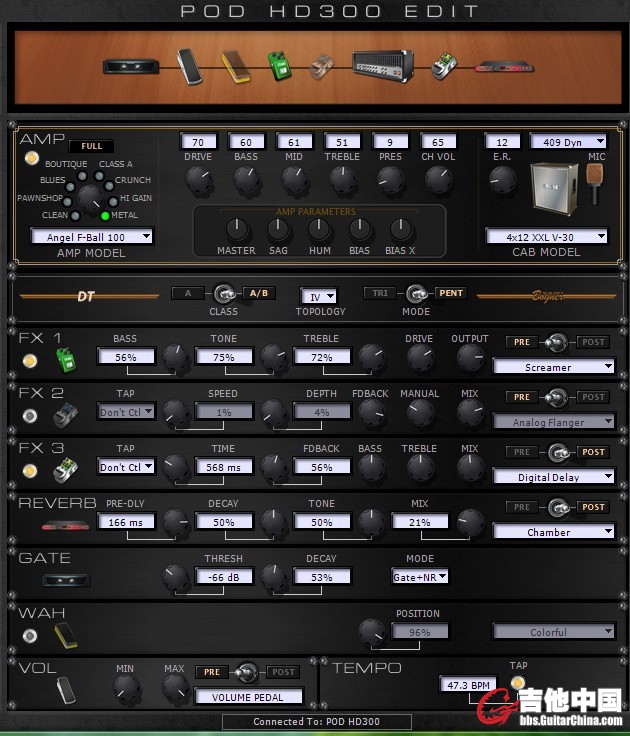The width and height of the screenshot is (630, 736).
Task: Open the Screamer effect model dropdown
Action: 553,367
